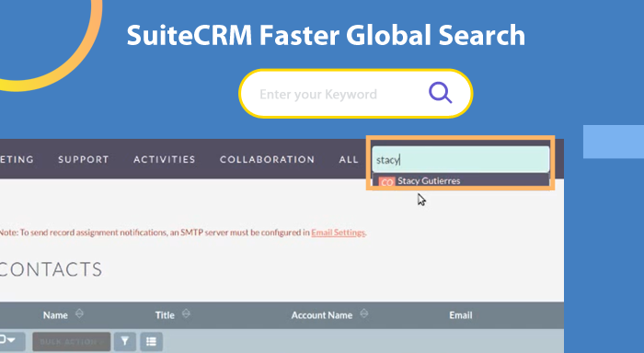Open the SUPPORT navigation menu

84,159
